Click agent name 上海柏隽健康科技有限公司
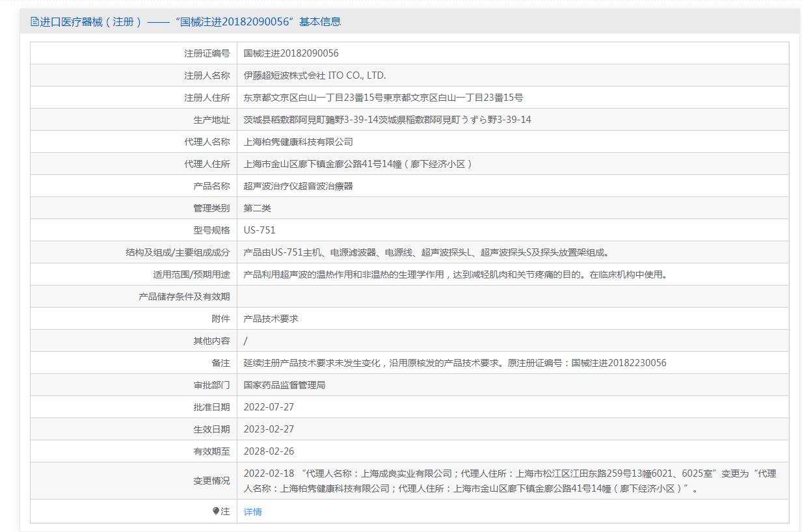 coord(298,142)
